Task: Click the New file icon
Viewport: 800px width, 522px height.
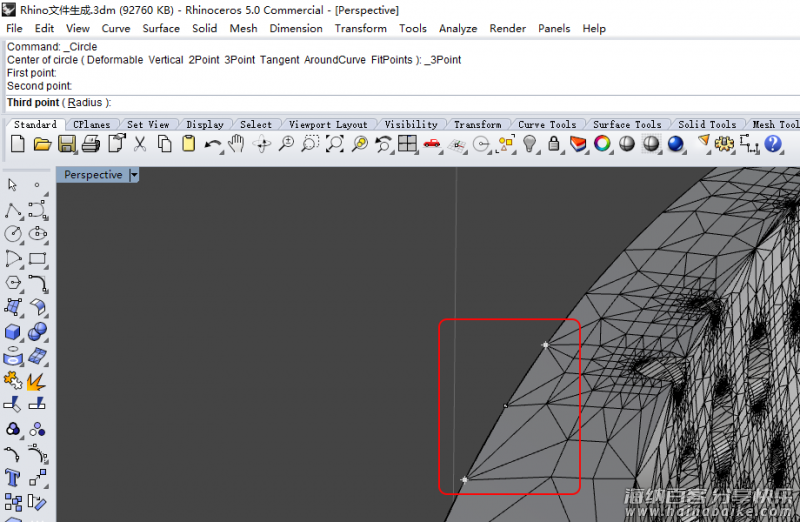Action: coord(18,144)
